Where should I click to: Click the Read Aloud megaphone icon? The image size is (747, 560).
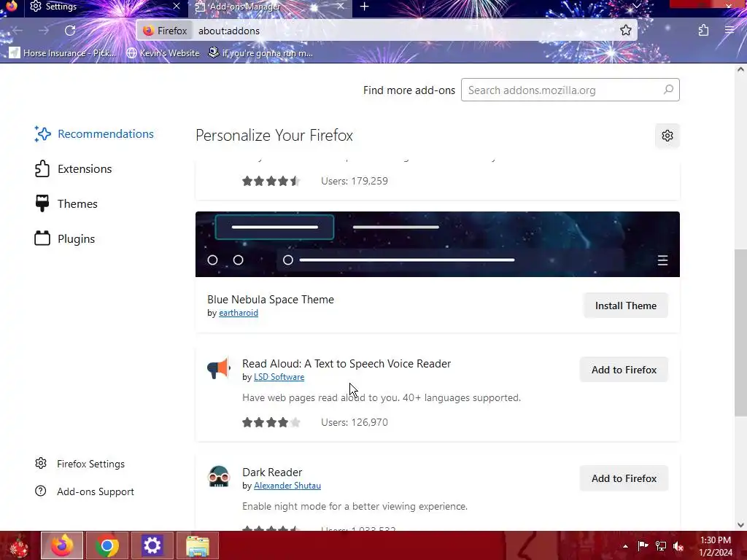[219, 368]
